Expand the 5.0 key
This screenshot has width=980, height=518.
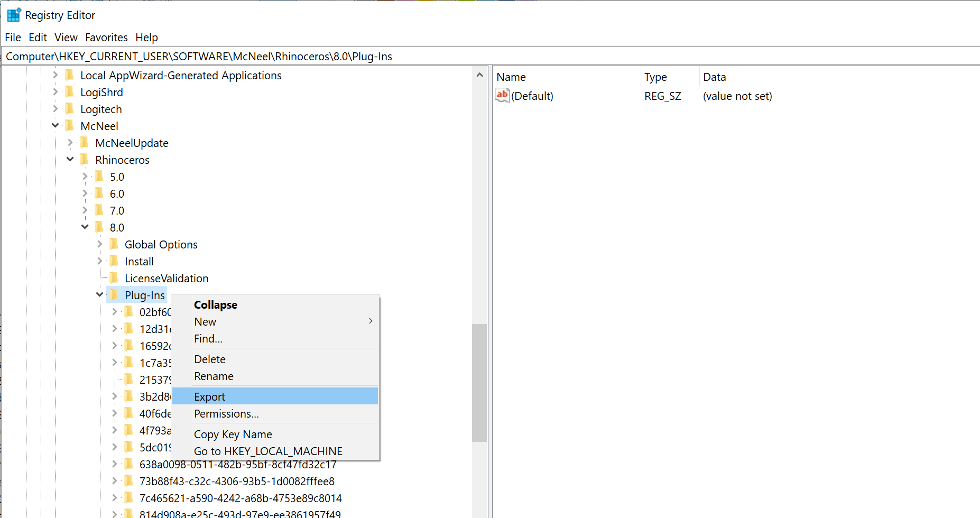(x=85, y=177)
